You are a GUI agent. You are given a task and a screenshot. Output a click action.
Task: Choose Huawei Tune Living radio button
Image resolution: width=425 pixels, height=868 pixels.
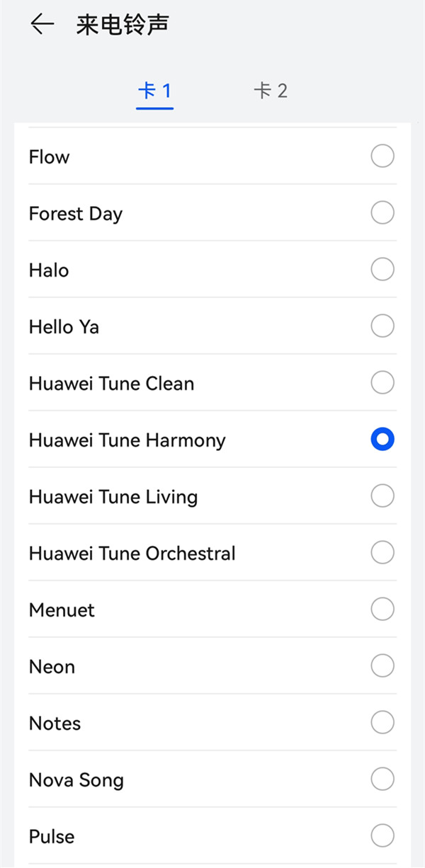tap(382, 496)
